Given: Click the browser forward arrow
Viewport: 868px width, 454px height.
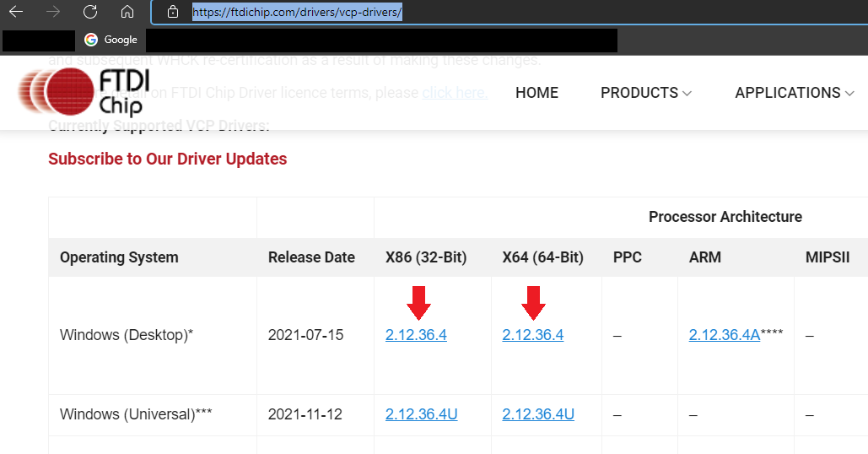Looking at the screenshot, I should click(53, 12).
